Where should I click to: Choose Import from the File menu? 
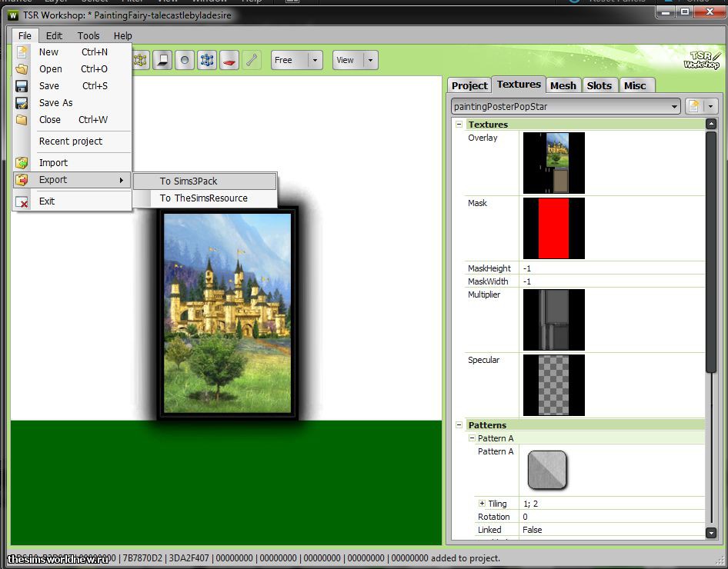tap(53, 163)
